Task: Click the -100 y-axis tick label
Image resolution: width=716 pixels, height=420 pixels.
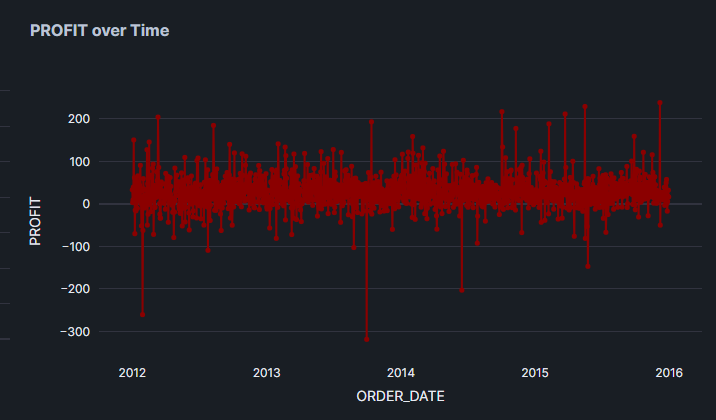Action: (77, 246)
